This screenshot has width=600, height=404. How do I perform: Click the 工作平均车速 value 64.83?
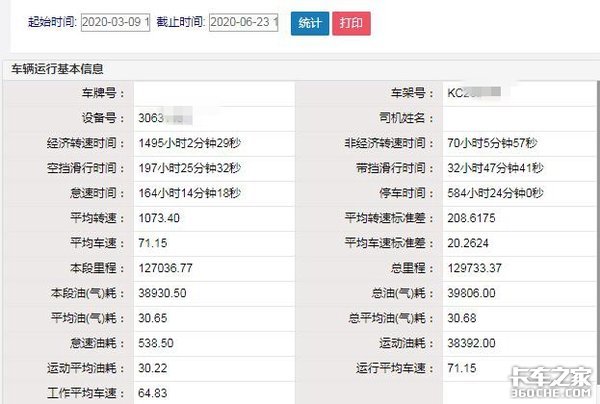point(153,393)
